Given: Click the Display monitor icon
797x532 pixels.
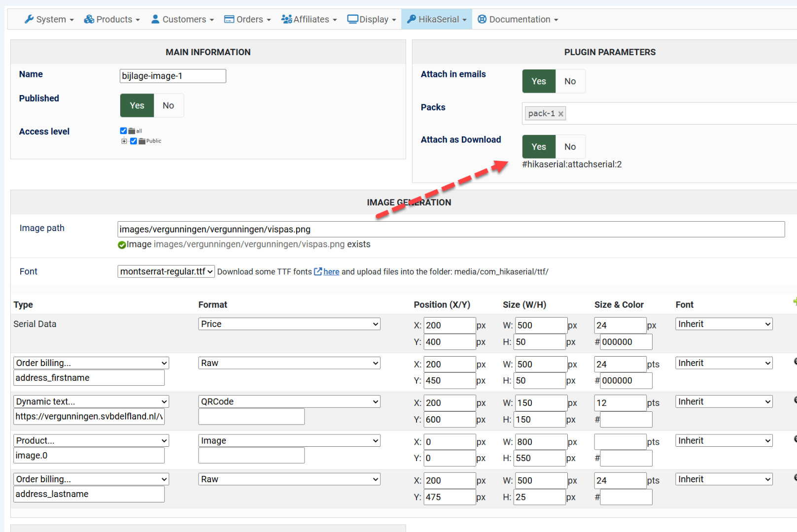Looking at the screenshot, I should click(352, 19).
